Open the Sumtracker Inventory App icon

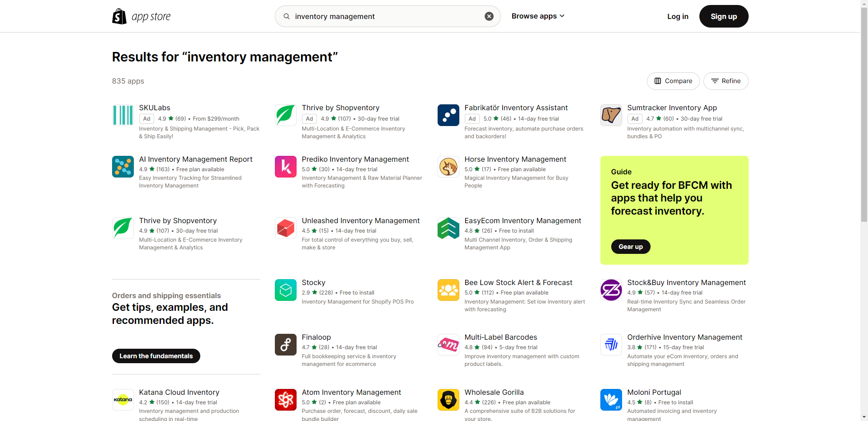[611, 115]
